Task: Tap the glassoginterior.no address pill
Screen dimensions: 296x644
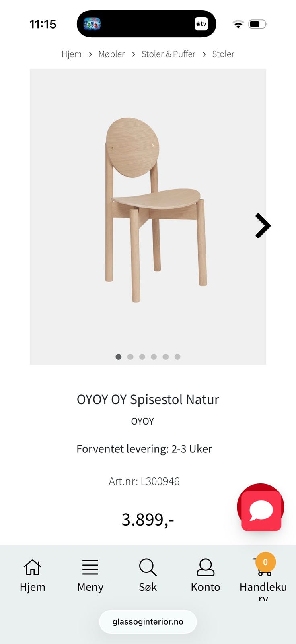Action: click(x=148, y=622)
